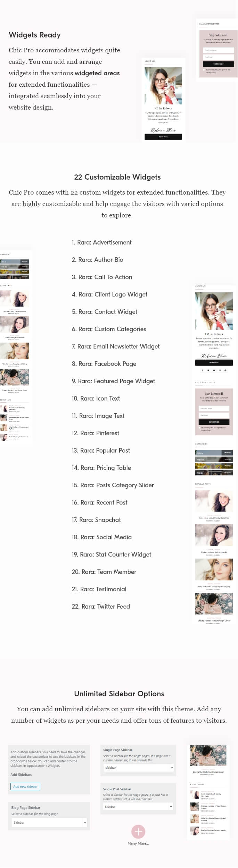Click list item Rara: Custom Categories
238x868 pixels.
point(109,329)
